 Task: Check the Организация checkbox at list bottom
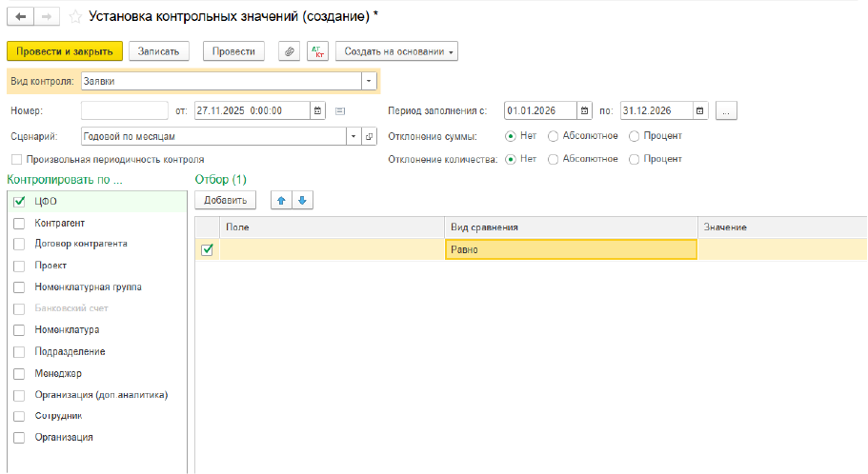pos(19,438)
